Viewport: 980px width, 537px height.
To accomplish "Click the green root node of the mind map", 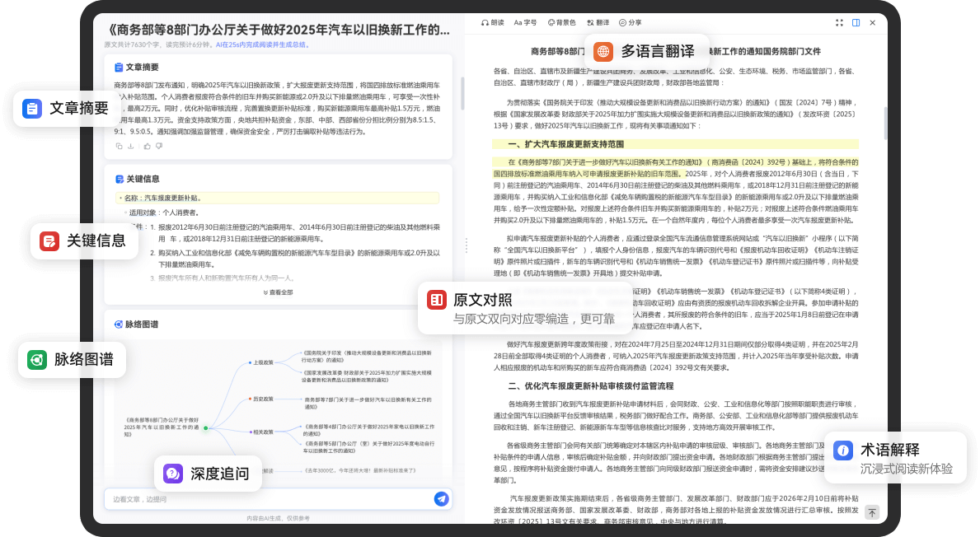I will pyautogui.click(x=205, y=427).
